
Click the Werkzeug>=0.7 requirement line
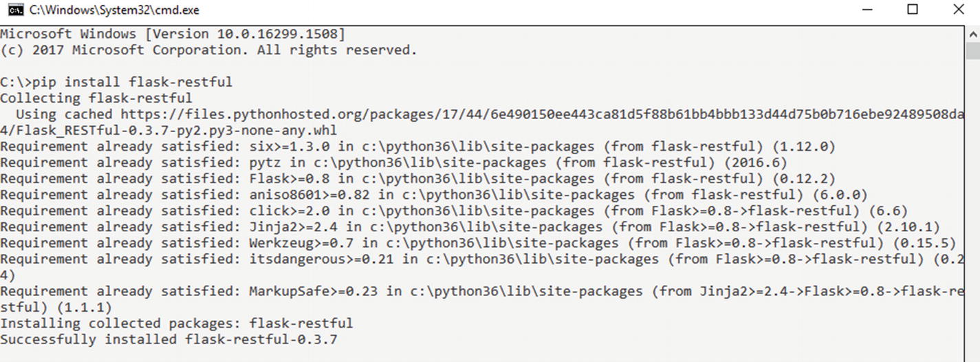click(x=478, y=243)
